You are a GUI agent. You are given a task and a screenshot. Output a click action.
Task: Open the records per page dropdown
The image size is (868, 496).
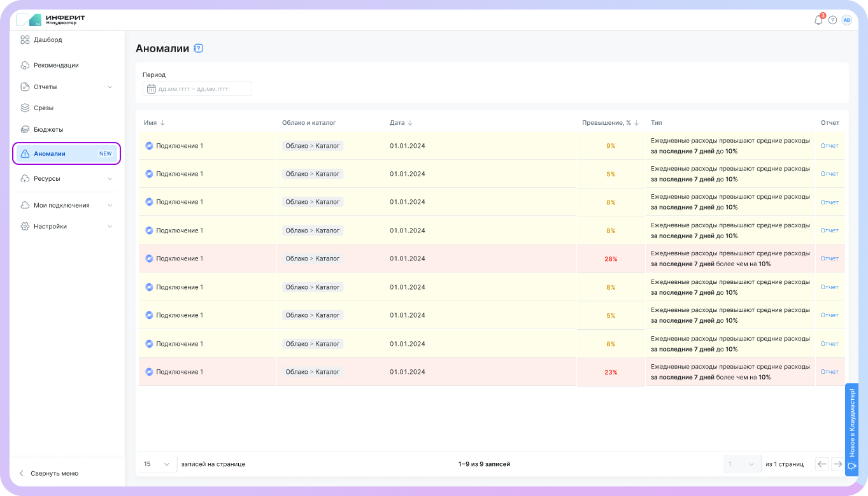pyautogui.click(x=158, y=464)
